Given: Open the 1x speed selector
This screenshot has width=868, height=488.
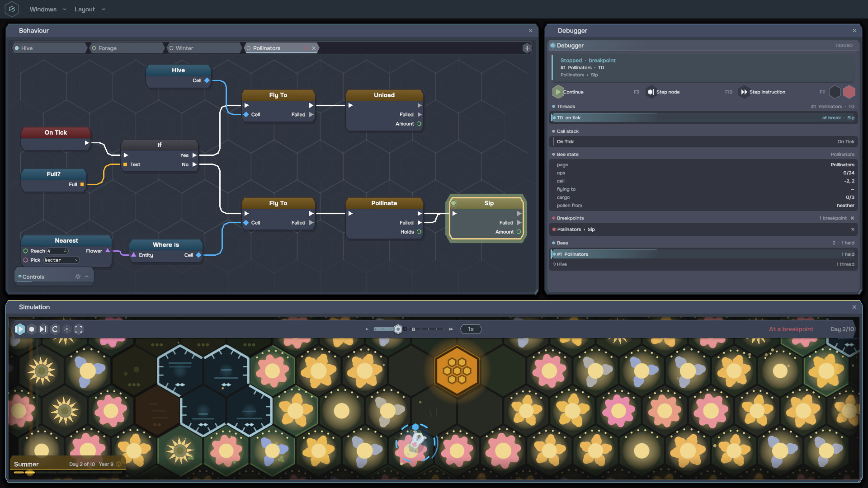Looking at the screenshot, I should tap(471, 329).
